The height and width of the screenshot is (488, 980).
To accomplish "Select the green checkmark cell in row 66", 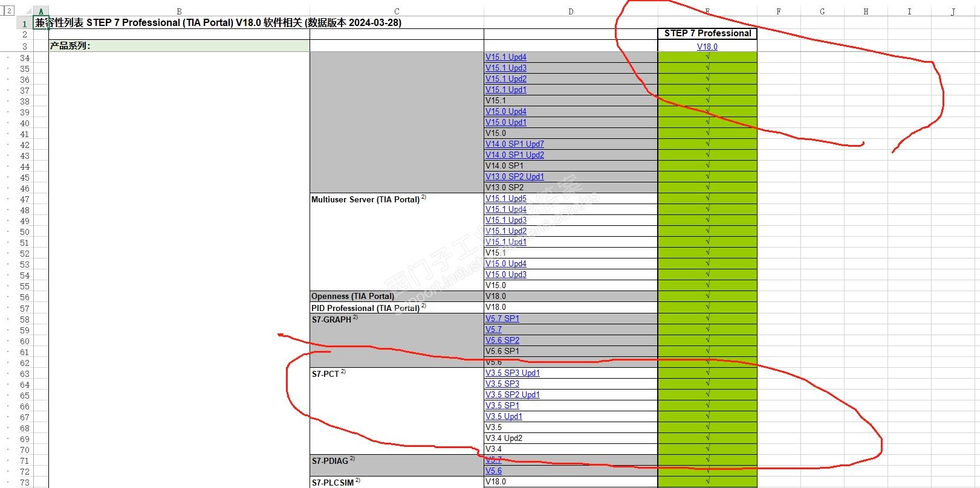I will [707, 406].
